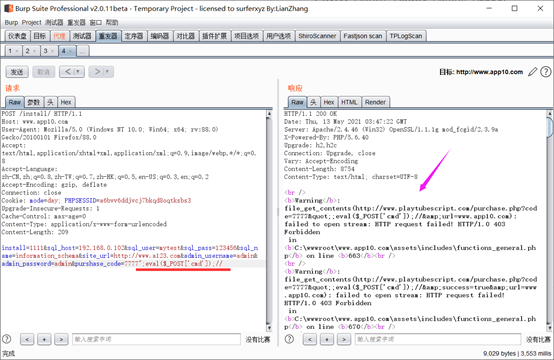Select request Hex tab
554x360 pixels.
pos(66,102)
